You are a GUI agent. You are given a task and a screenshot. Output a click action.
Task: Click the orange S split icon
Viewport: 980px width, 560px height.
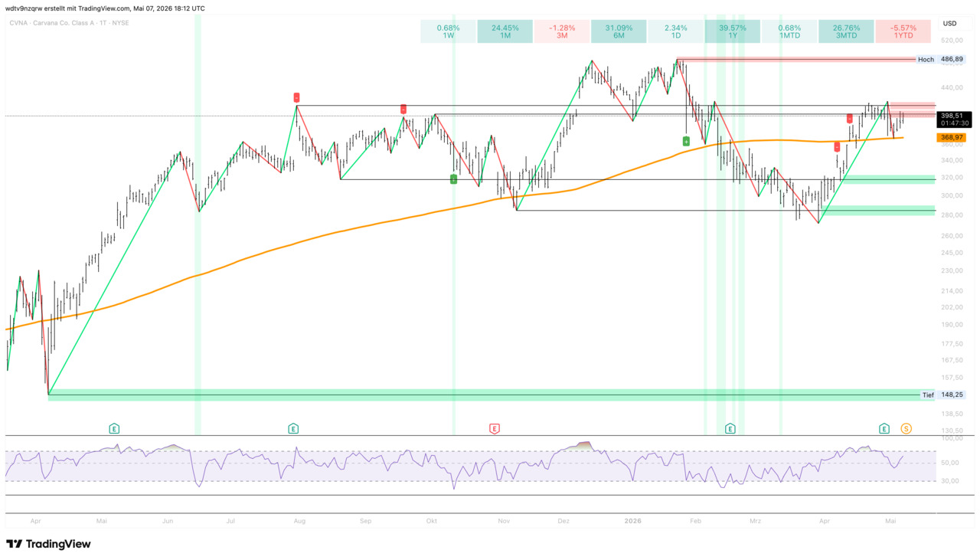[906, 428]
